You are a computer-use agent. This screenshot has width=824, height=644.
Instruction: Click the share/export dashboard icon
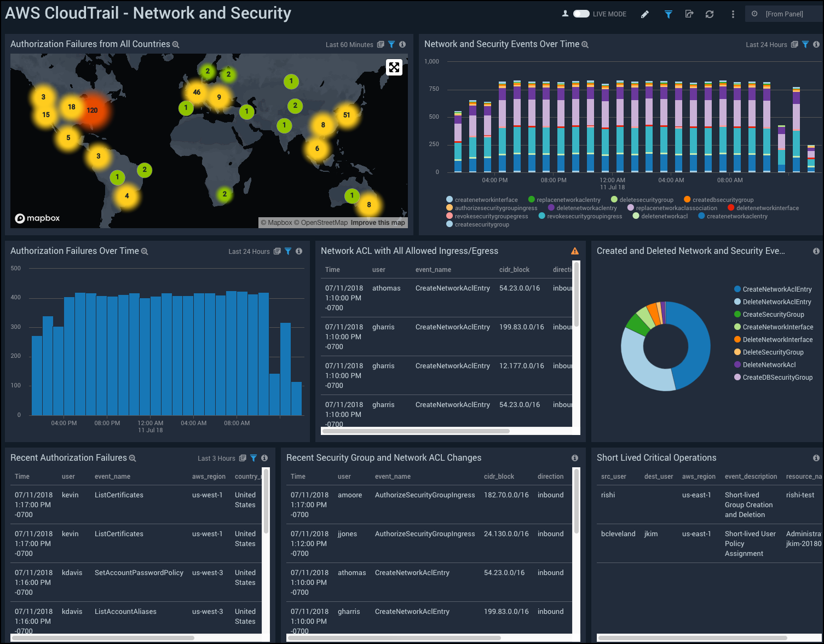pyautogui.click(x=689, y=14)
